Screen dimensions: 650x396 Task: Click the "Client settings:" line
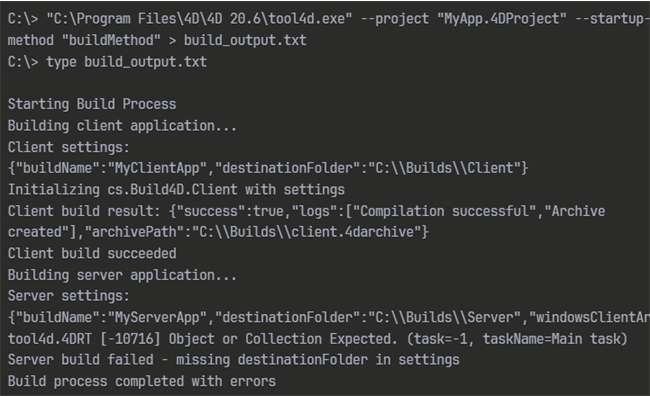(69, 147)
